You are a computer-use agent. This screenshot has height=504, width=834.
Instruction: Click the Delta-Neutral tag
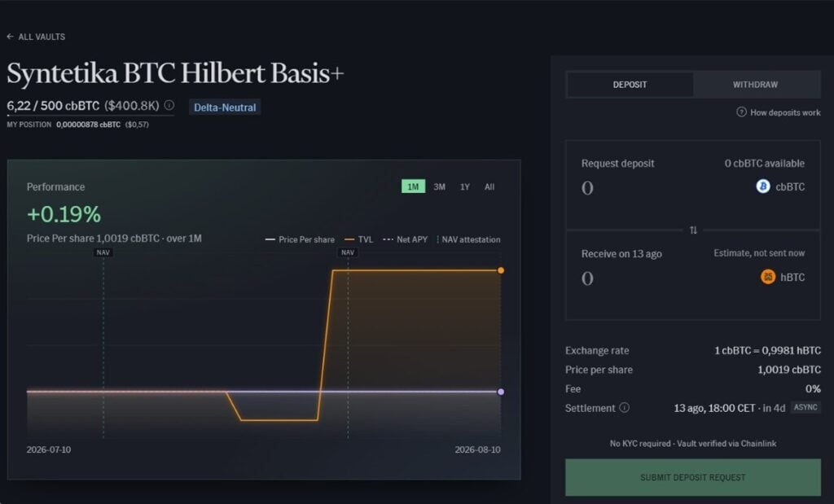(225, 107)
